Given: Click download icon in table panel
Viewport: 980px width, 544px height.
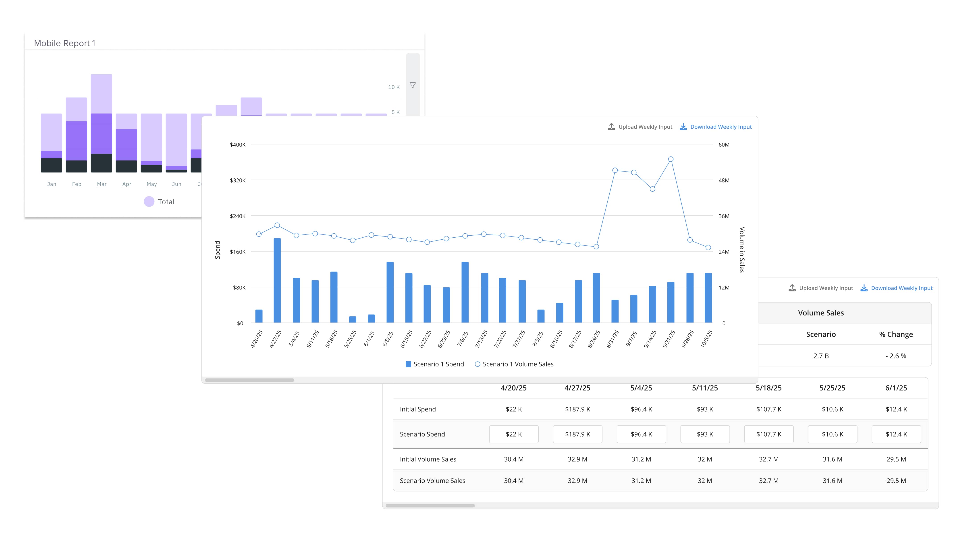Looking at the screenshot, I should (x=864, y=288).
